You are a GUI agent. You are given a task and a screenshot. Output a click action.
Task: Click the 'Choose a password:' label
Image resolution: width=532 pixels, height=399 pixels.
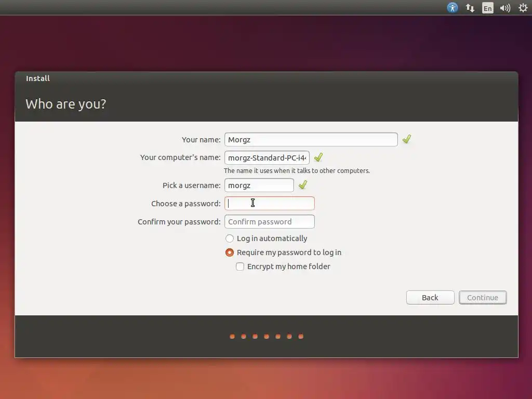186,204
